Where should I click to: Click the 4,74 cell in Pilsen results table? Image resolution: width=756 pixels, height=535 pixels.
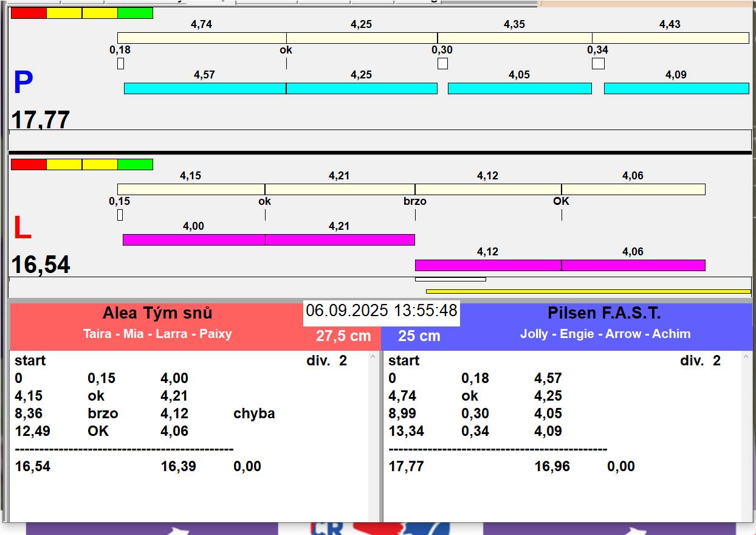click(x=402, y=396)
